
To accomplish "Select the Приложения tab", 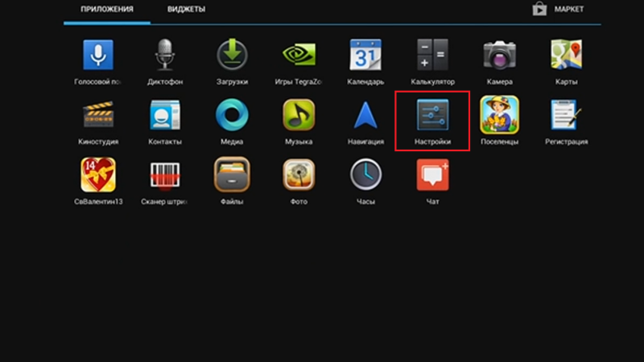I will point(106,10).
